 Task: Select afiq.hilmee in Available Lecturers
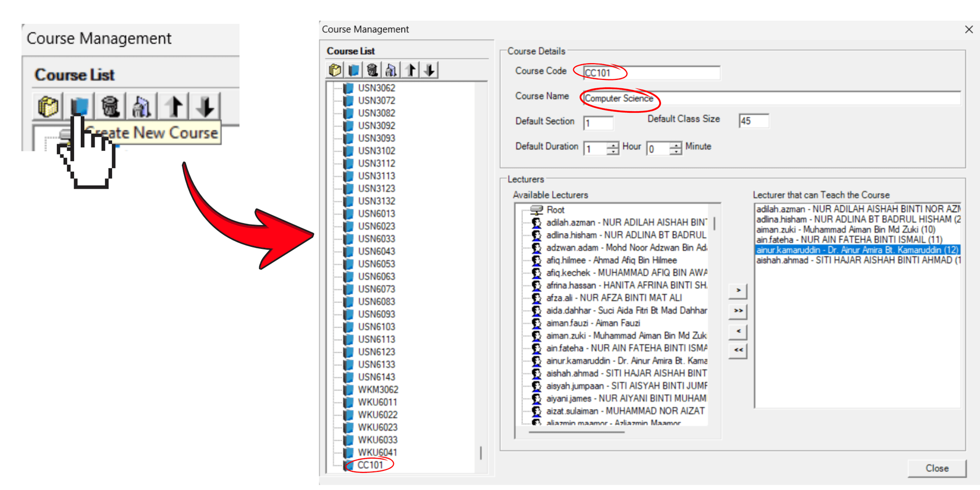point(612,260)
